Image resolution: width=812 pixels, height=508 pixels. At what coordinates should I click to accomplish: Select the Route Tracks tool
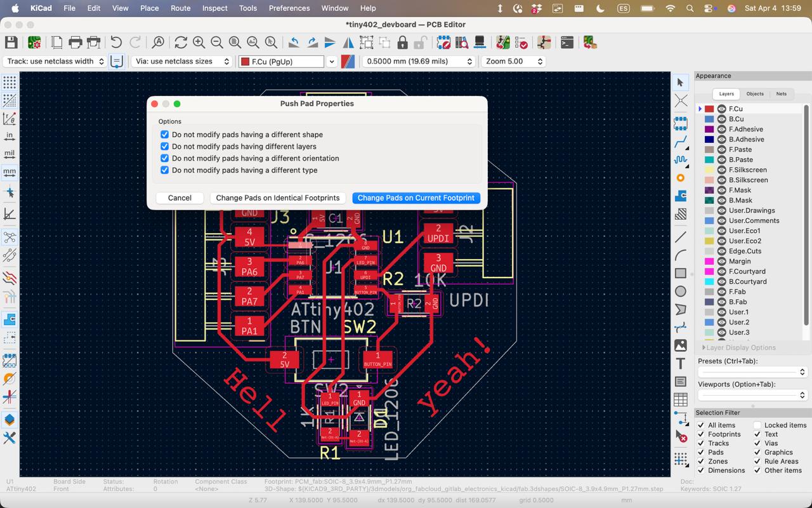click(681, 142)
